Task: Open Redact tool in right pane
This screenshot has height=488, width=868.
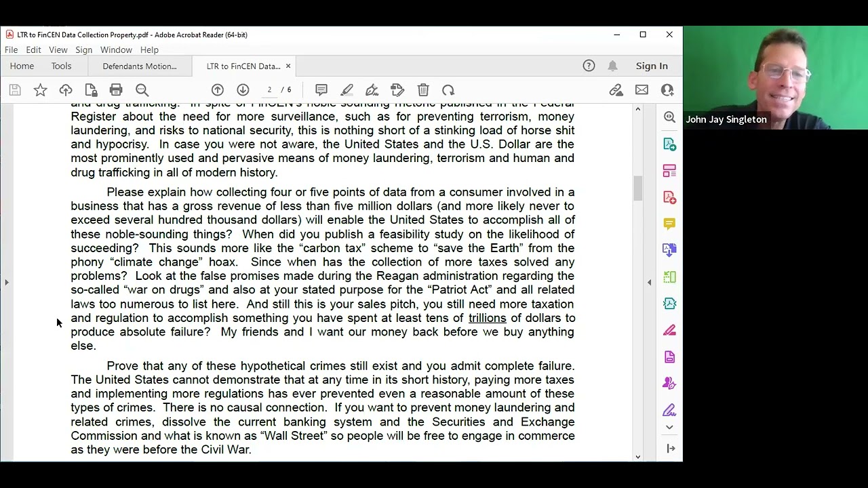Action: point(669,330)
